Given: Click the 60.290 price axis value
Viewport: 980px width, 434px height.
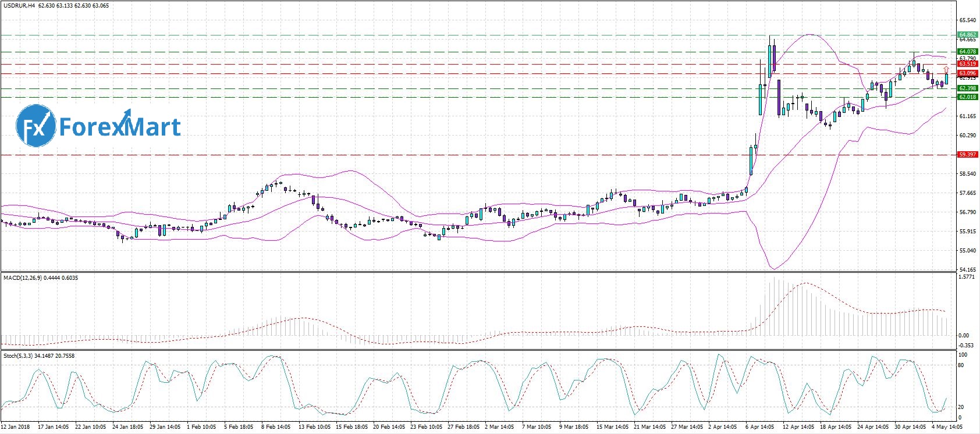Looking at the screenshot, I should tap(967, 136).
